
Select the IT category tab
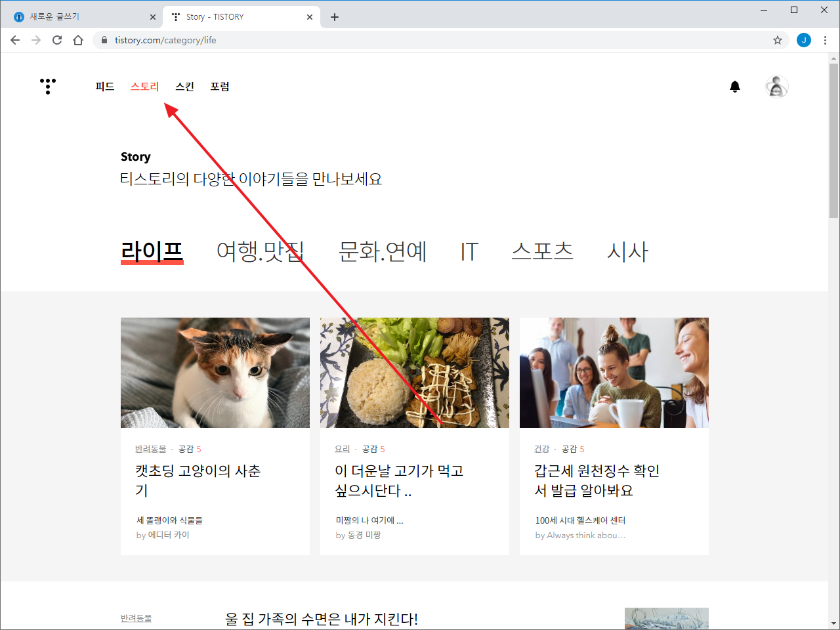point(469,252)
